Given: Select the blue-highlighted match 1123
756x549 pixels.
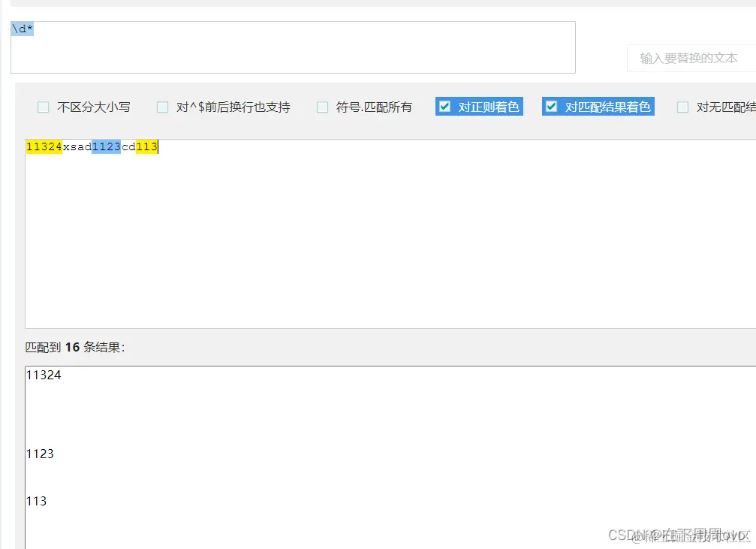Looking at the screenshot, I should [x=105, y=146].
